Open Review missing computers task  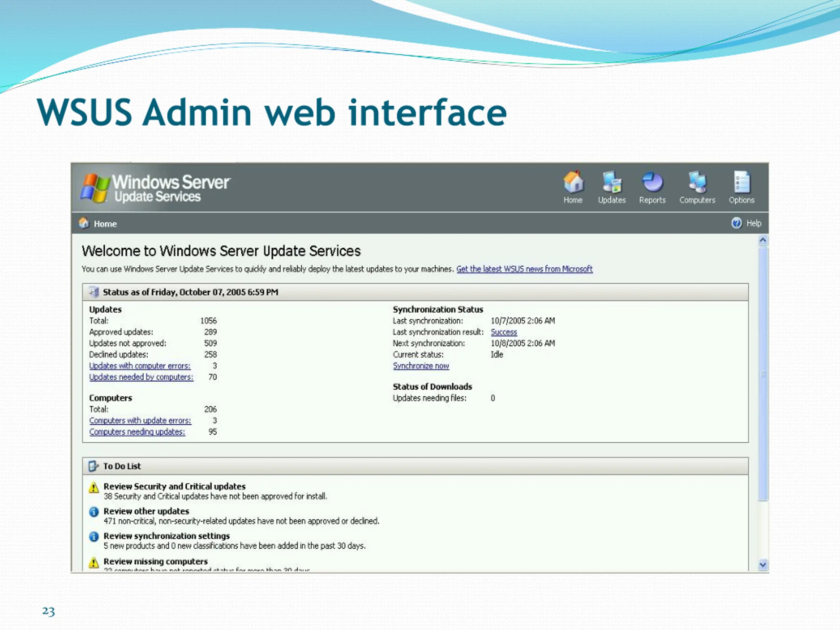pyautogui.click(x=156, y=561)
